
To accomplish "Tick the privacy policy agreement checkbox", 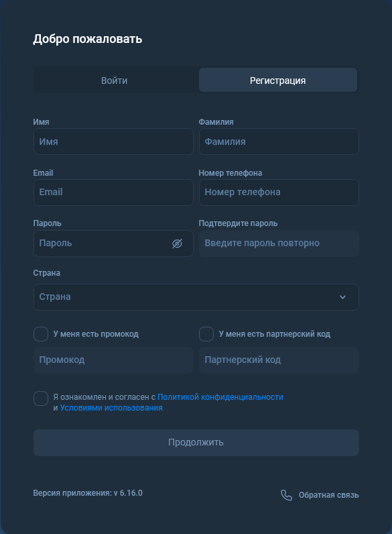I will point(41,398).
